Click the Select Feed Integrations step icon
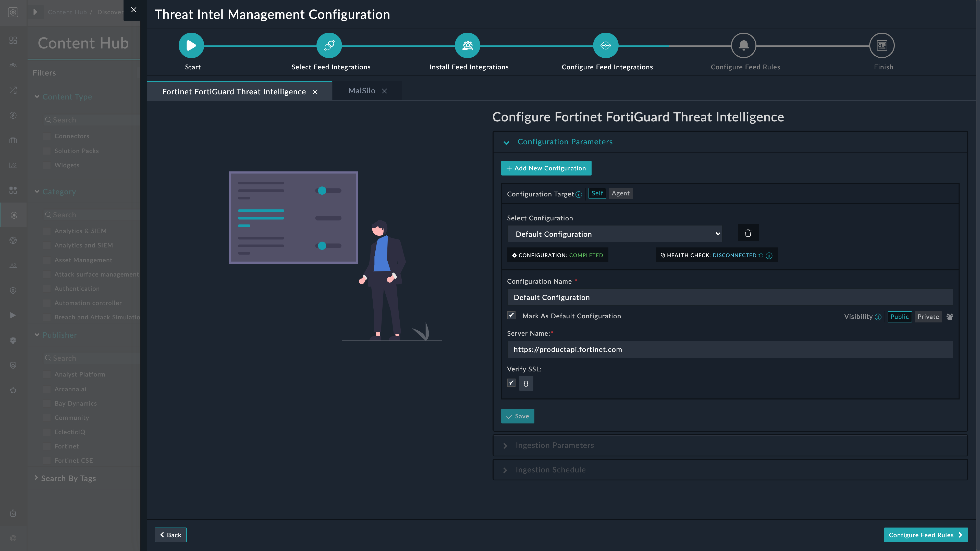 329,46
